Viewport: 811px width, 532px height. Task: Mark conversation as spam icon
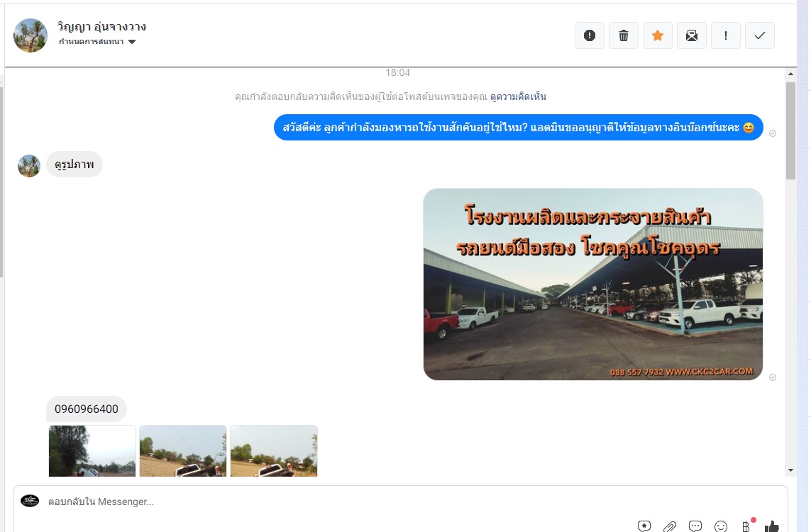pyautogui.click(x=590, y=35)
